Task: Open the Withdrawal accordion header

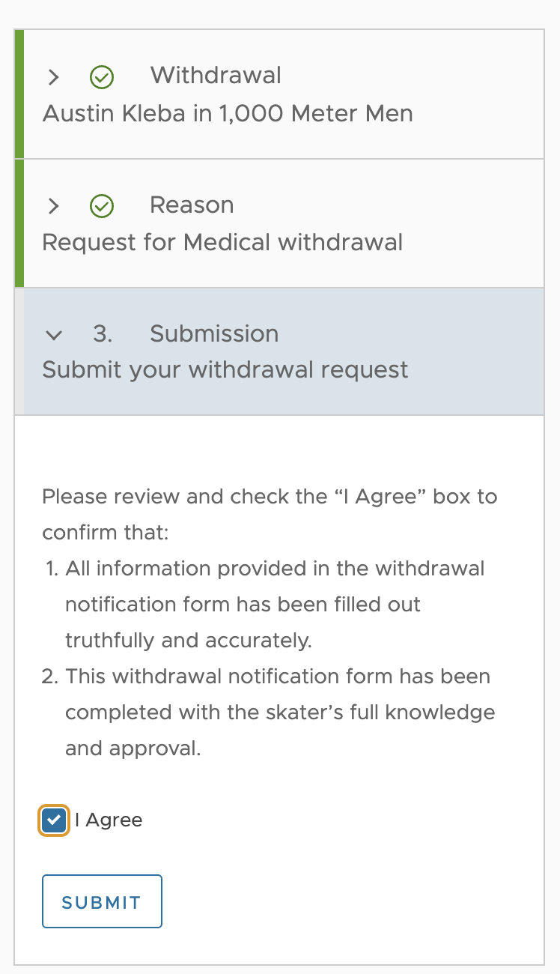Action: (x=216, y=76)
